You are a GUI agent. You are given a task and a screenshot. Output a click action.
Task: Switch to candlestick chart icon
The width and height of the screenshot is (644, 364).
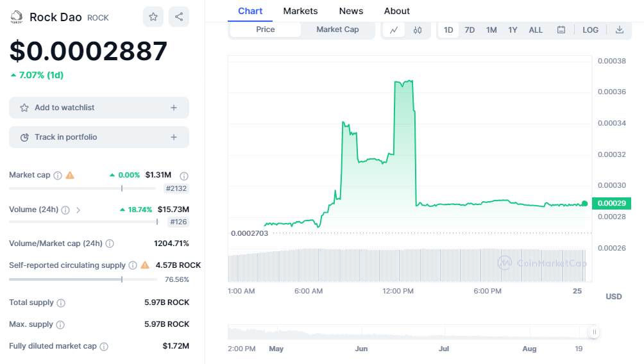418,30
